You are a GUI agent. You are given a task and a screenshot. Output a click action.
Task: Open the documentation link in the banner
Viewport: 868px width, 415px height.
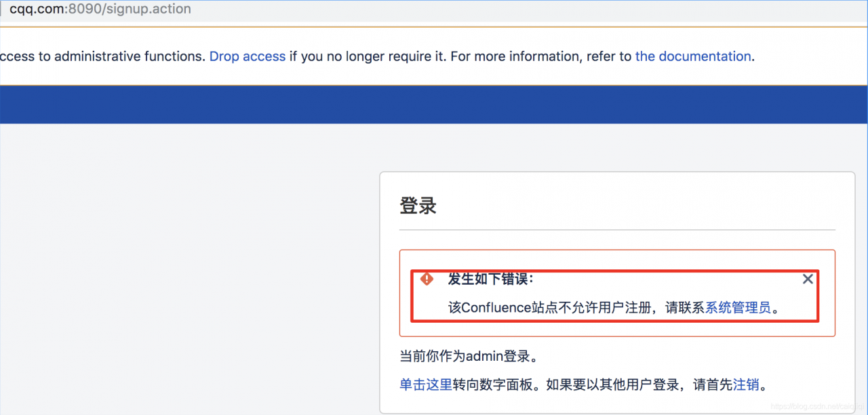693,56
